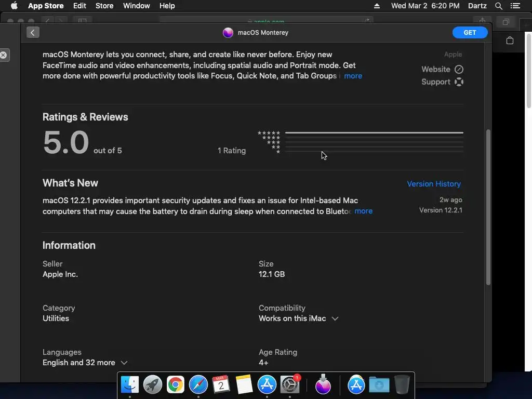
Task: Click the Website compass icon
Action: point(459,69)
